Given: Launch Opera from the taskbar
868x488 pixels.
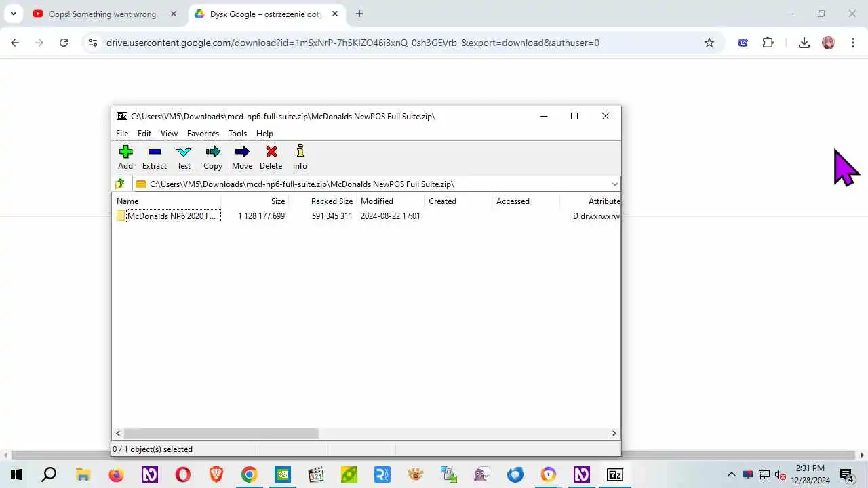Looking at the screenshot, I should [182, 474].
